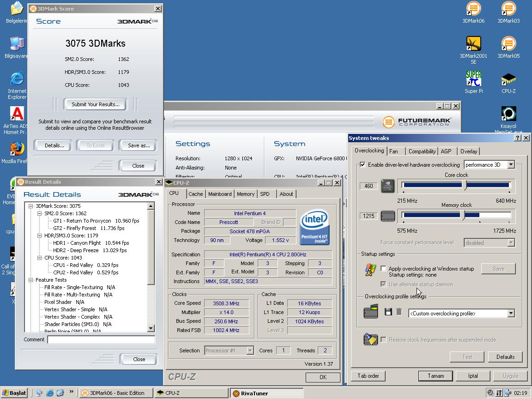Switch to 3DMark06 - Basic Edition taskbar item

[x=117, y=393]
